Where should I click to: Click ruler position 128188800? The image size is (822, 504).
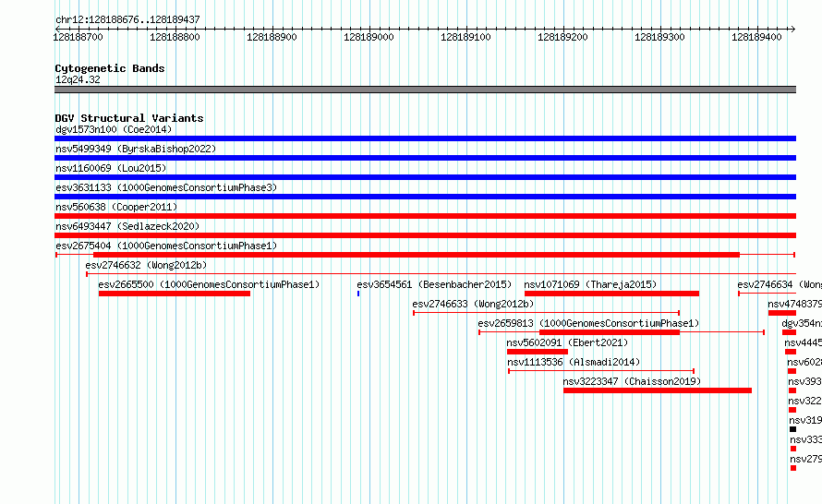pyautogui.click(x=175, y=37)
